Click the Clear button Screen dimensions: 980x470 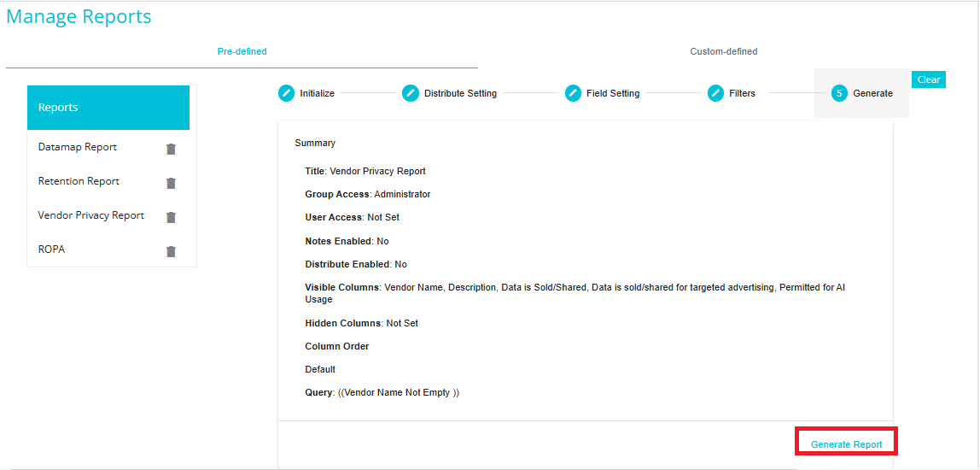[x=929, y=79]
